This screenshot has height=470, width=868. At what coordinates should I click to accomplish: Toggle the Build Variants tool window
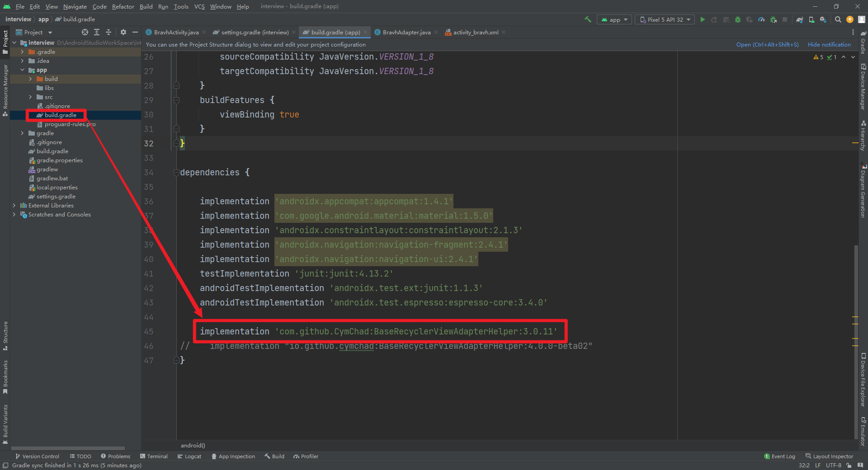(5, 424)
